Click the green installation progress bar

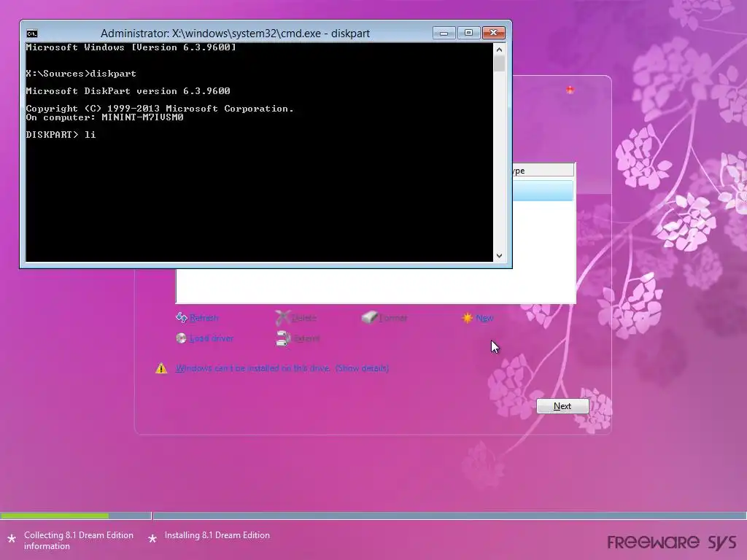click(55, 516)
